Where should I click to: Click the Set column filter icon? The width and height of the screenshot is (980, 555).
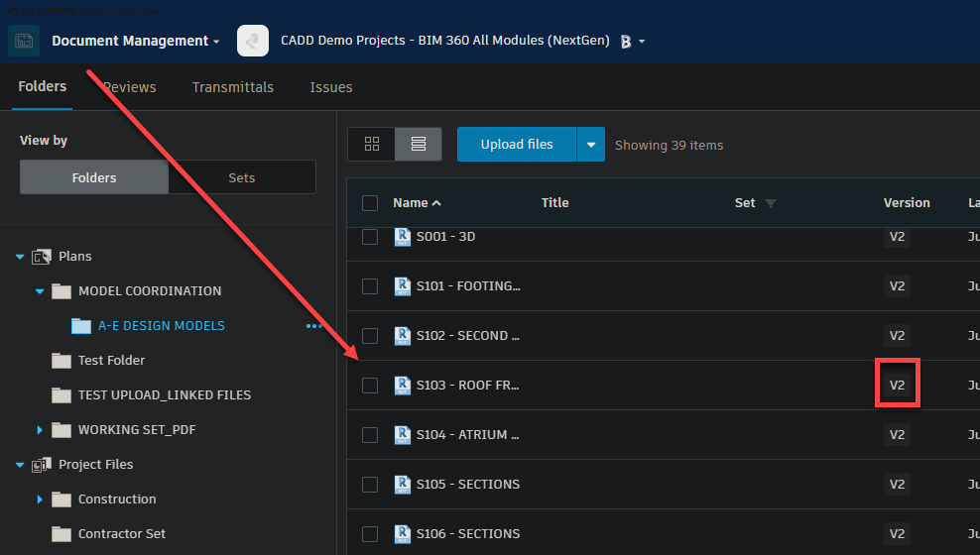[x=771, y=203]
